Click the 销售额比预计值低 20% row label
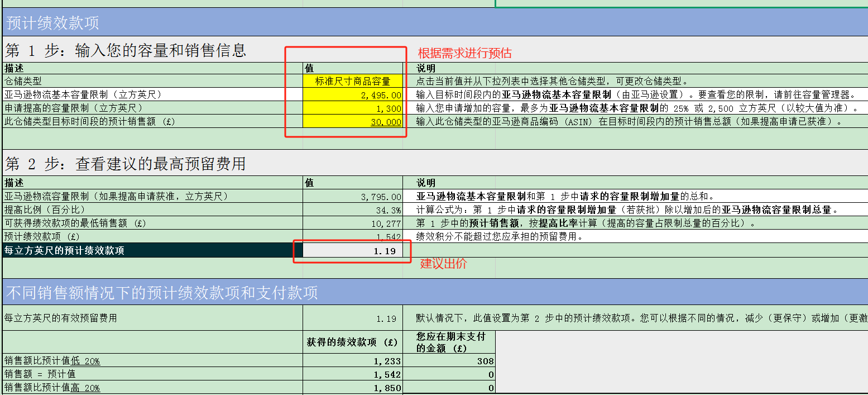This screenshot has width=868, height=395. tap(52, 361)
